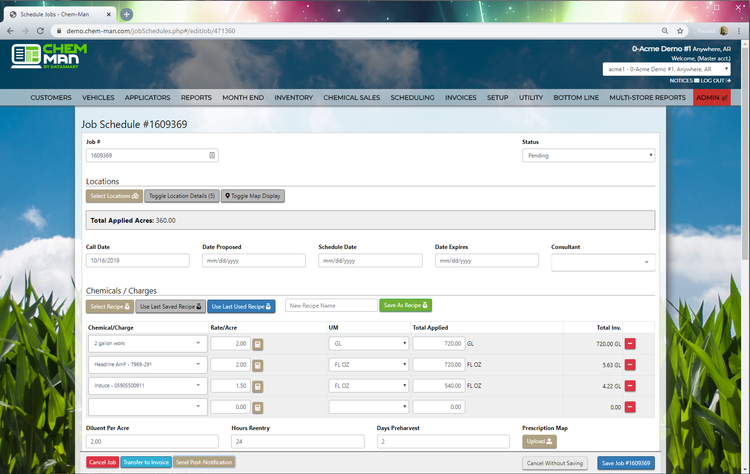Click the browser zoom magnifier icon
750x474 pixels.
[x=665, y=31]
